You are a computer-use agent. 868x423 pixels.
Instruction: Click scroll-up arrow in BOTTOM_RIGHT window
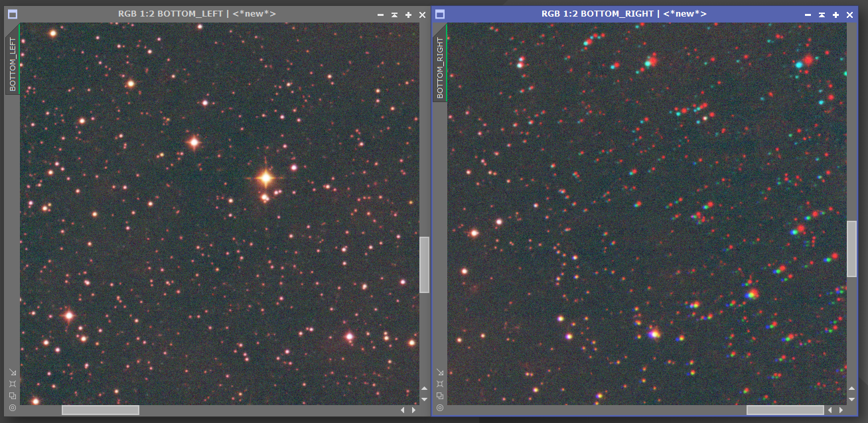tap(852, 389)
